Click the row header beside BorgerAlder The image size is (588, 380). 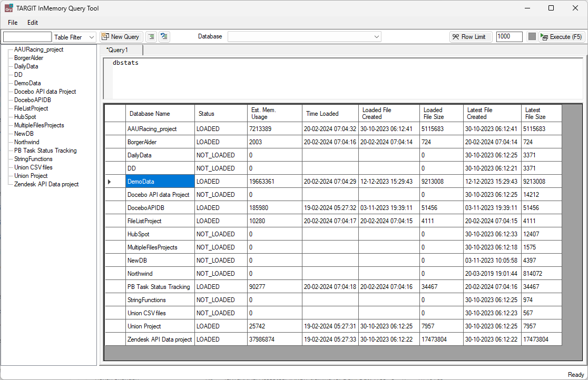(x=115, y=142)
